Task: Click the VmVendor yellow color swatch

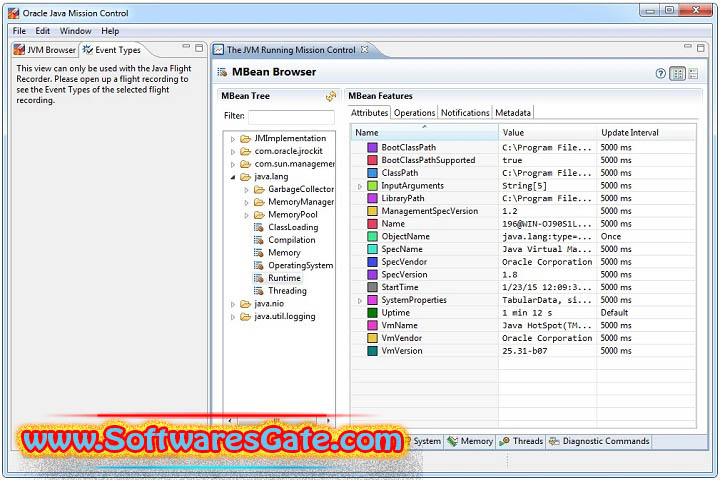Action: [372, 338]
